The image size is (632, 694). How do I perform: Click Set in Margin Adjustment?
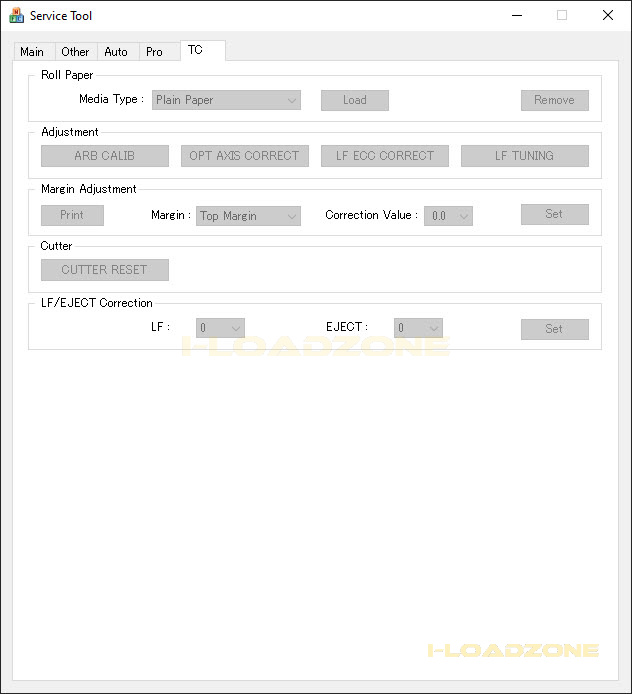555,214
